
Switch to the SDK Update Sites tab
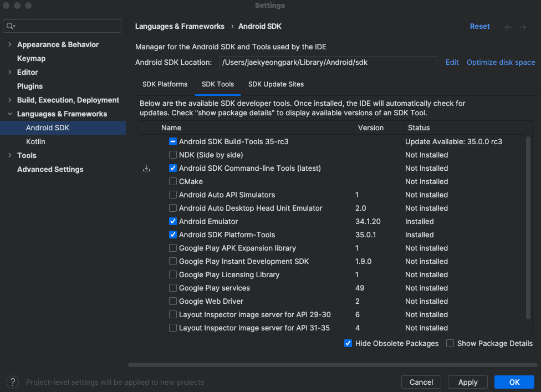[276, 84]
